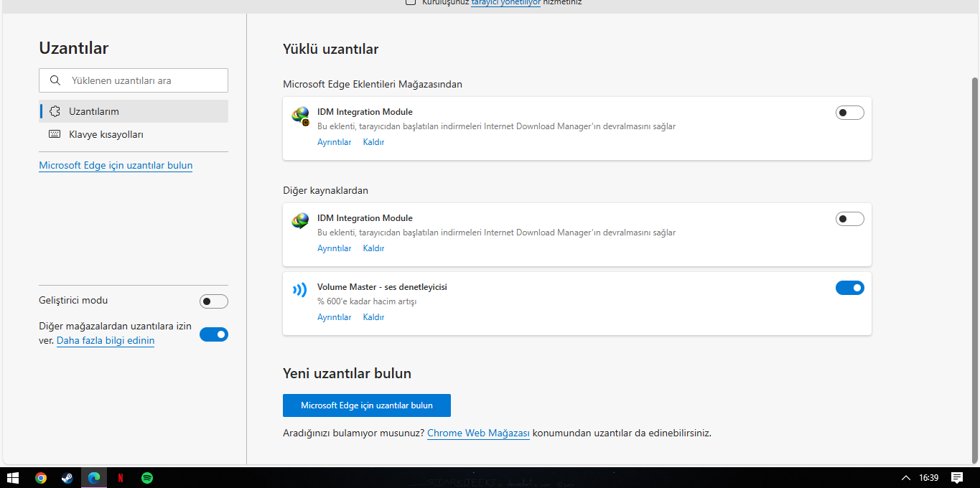Turn on Geliştirici modu switch
Image resolution: width=980 pixels, height=488 pixels.
[x=214, y=301]
